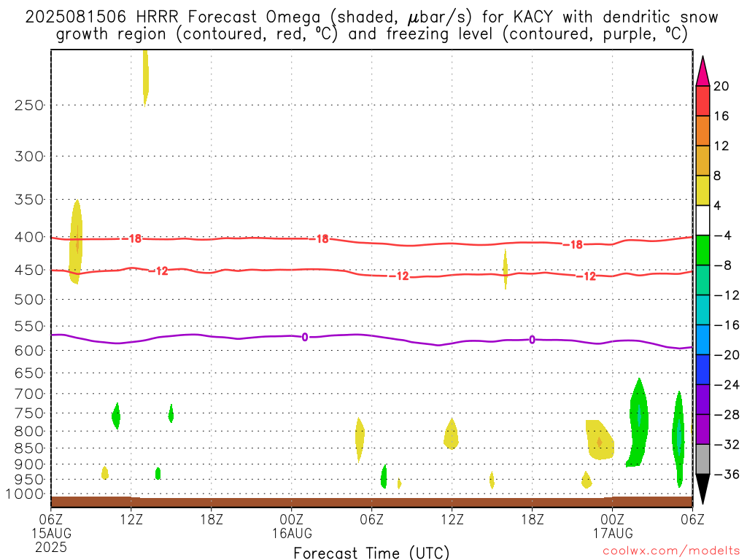The height and width of the screenshot is (560, 747).
Task: Click the 06Z 16AUG time axis label
Action: click(x=371, y=519)
